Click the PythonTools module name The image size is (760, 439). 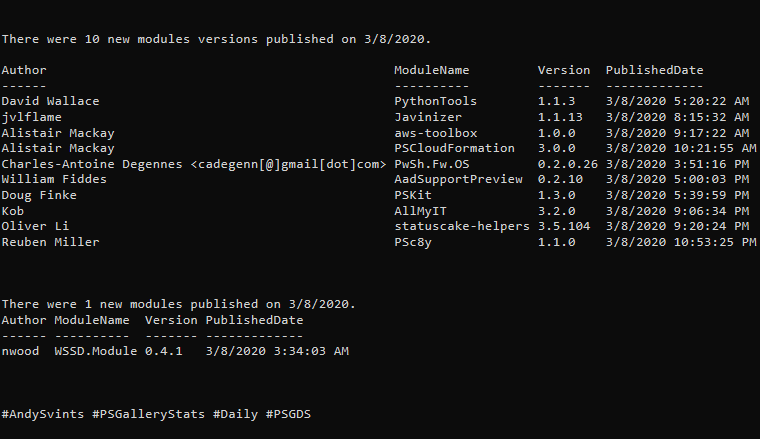click(x=435, y=101)
